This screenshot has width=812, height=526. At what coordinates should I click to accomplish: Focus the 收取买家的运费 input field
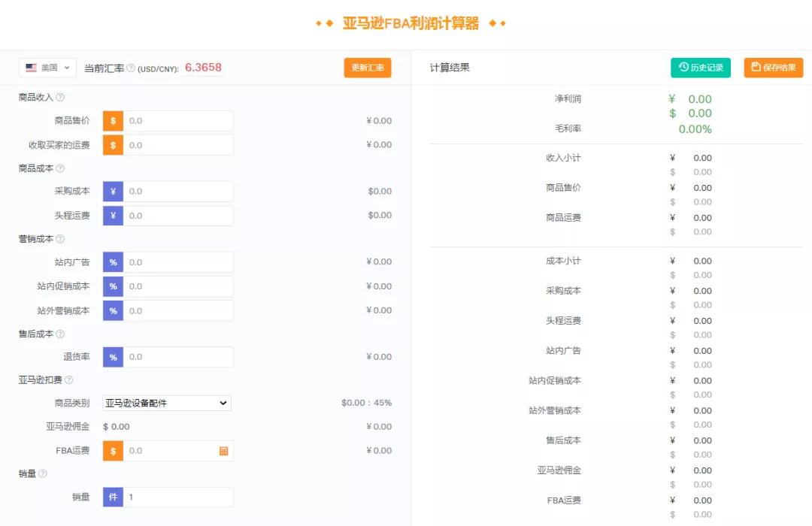point(177,145)
